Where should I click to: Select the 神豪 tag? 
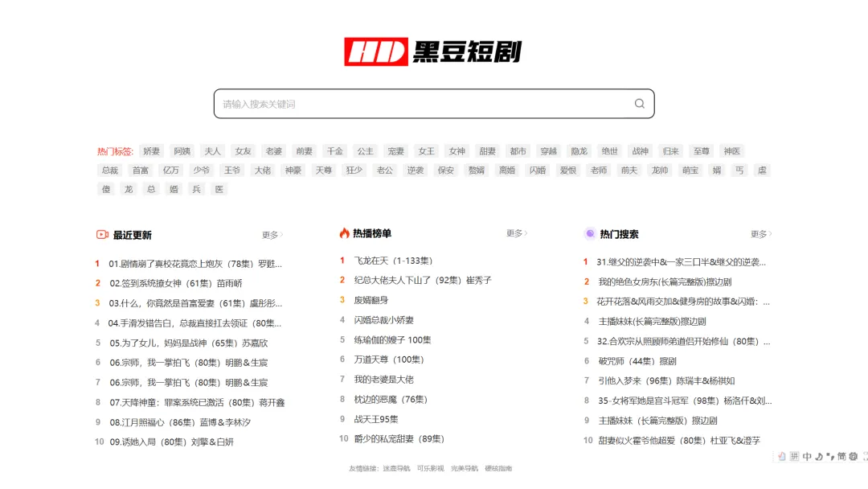[293, 170]
